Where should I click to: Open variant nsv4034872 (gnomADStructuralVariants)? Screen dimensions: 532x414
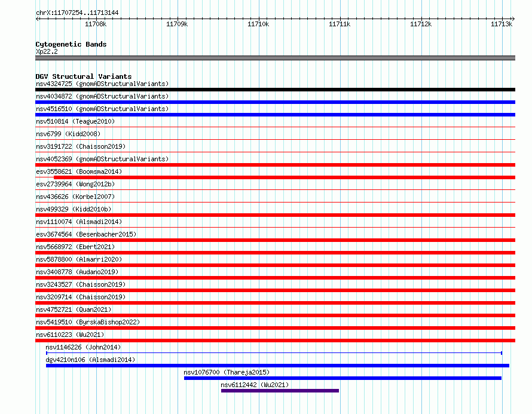102,96
